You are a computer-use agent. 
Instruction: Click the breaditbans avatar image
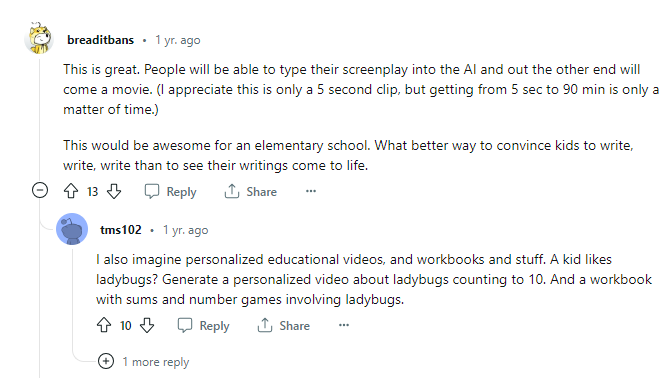[39, 38]
